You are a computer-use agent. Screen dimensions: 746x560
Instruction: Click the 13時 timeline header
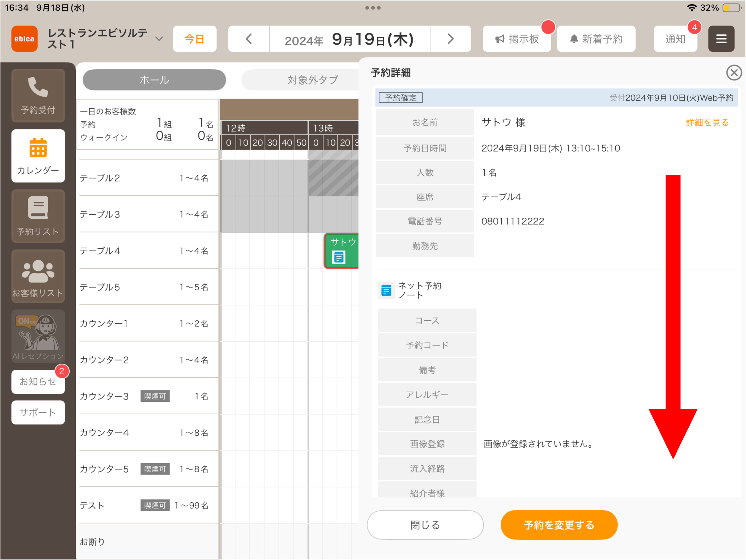pyautogui.click(x=334, y=128)
